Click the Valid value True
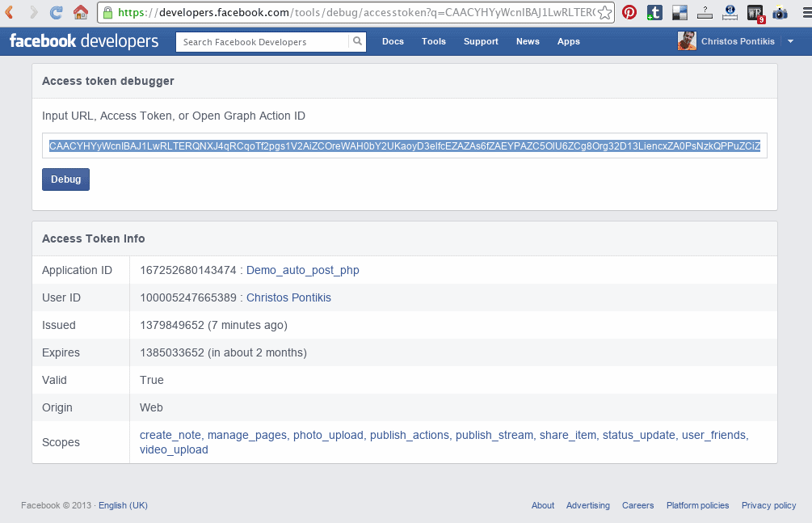Viewport: 812px width, 523px height. 152,380
